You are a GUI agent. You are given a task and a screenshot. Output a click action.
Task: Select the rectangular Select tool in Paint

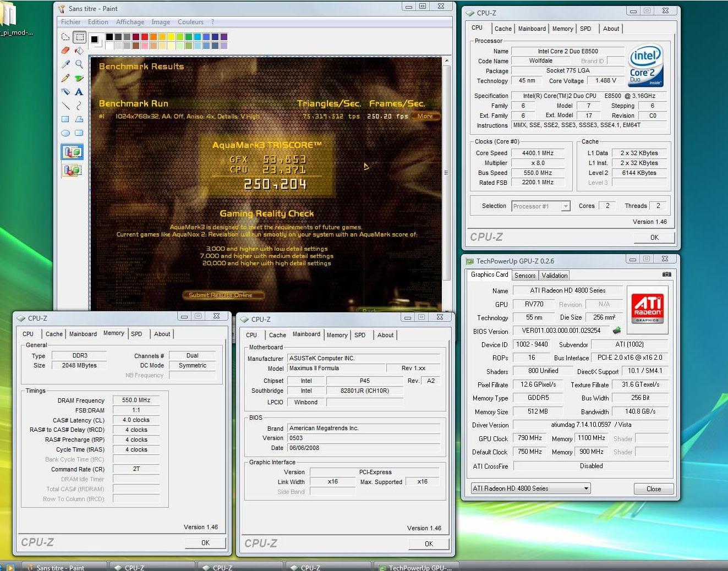pos(79,37)
